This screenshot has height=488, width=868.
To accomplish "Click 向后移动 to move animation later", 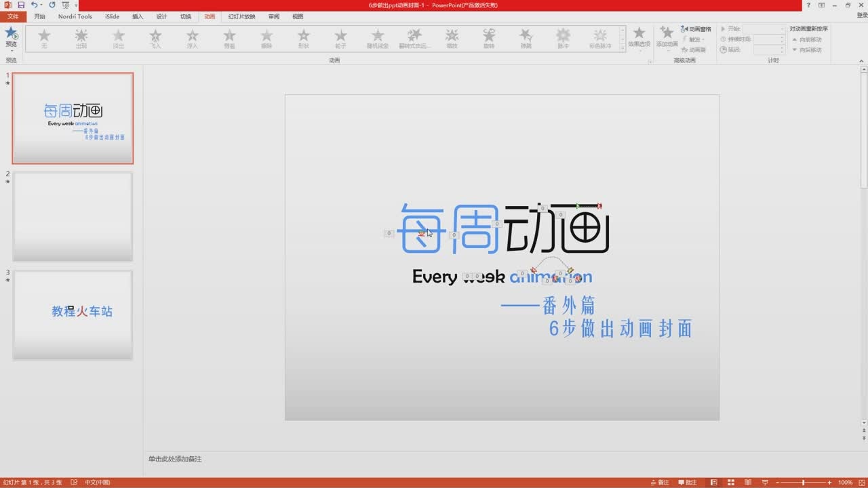I will pos(807,49).
